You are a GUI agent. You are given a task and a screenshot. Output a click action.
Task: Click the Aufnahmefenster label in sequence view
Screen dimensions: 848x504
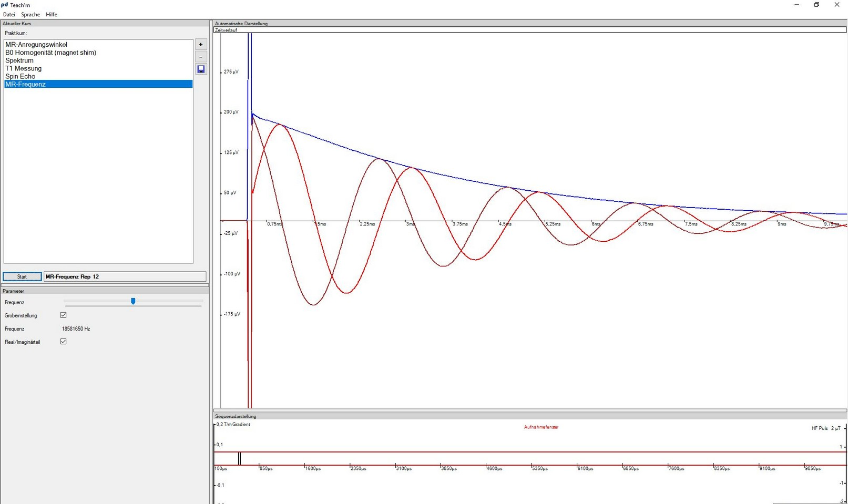tap(541, 427)
